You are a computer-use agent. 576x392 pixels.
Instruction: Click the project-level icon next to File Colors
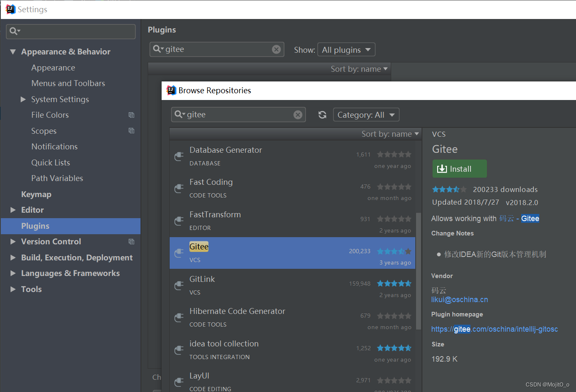pyautogui.click(x=131, y=115)
